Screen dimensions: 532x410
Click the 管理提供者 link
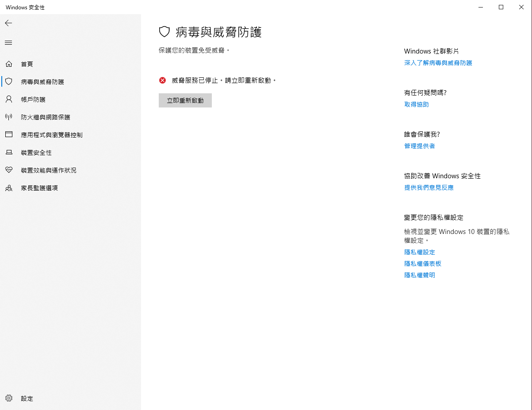tap(420, 146)
